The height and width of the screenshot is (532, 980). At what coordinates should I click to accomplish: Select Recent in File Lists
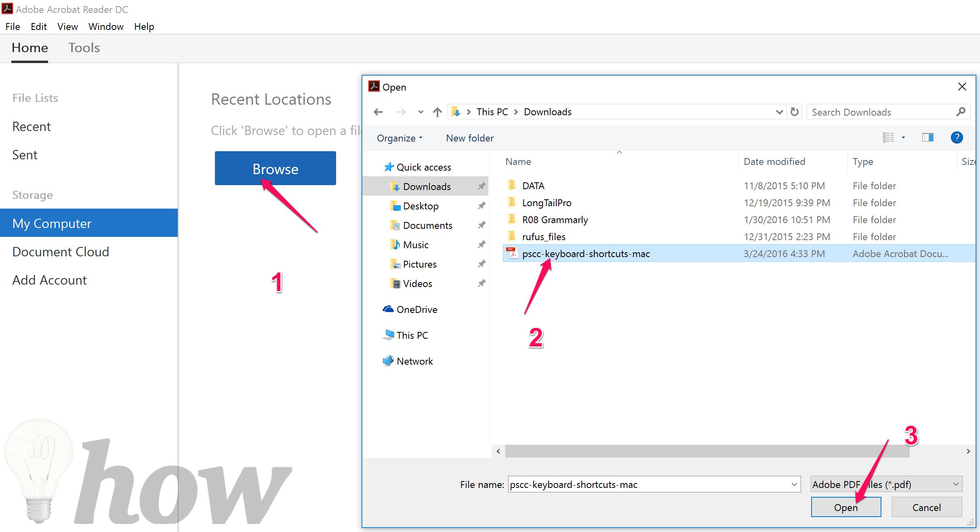tap(32, 127)
